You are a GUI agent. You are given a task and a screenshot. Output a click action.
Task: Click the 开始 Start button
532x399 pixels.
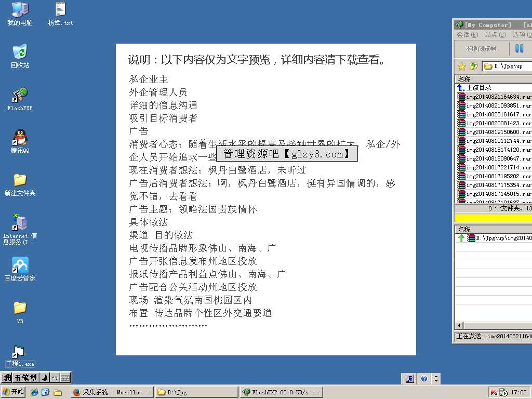pos(13,392)
